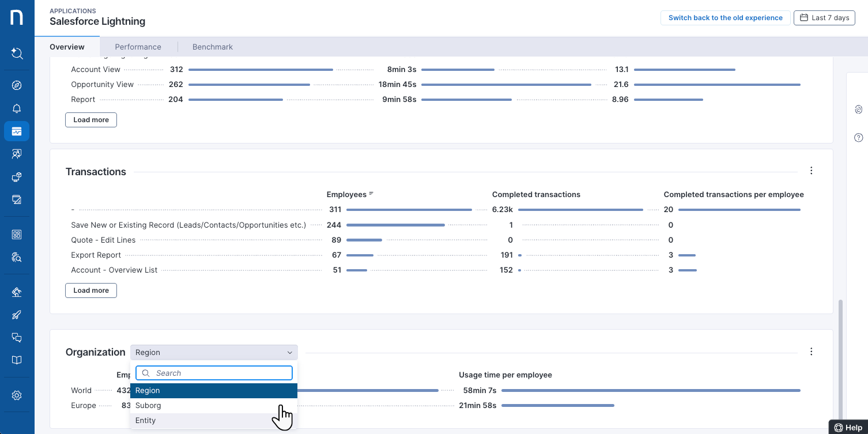
Task: Open the chat bubbles icon in sidebar
Action: coord(17,338)
